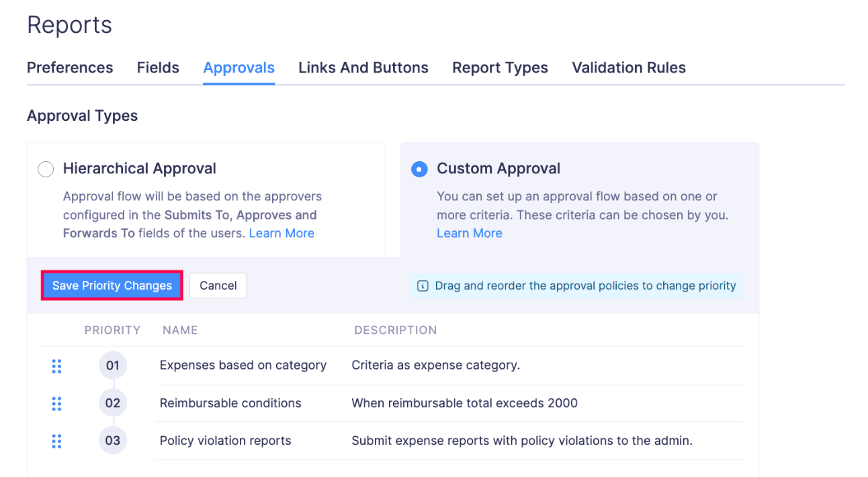This screenshot has width=868, height=477.
Task: Switch to the Validation Rules tab
Action: pos(628,67)
